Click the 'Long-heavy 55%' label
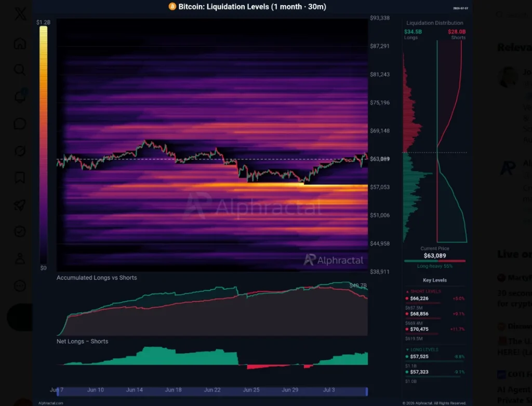This screenshot has height=406, width=532. click(x=435, y=266)
